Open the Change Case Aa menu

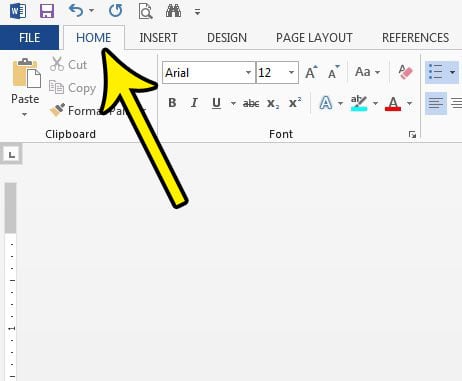pos(367,72)
